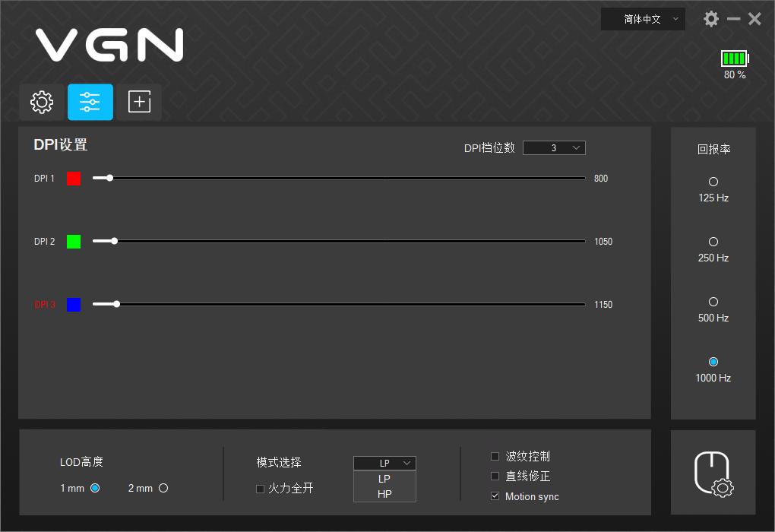Expand the LP mode selection dropdown
The height and width of the screenshot is (532, 775).
(x=384, y=463)
